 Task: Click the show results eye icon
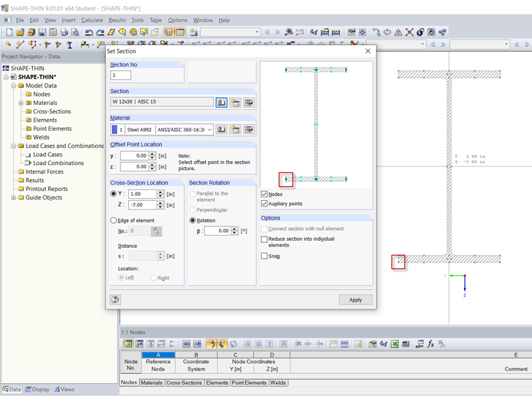288,32
